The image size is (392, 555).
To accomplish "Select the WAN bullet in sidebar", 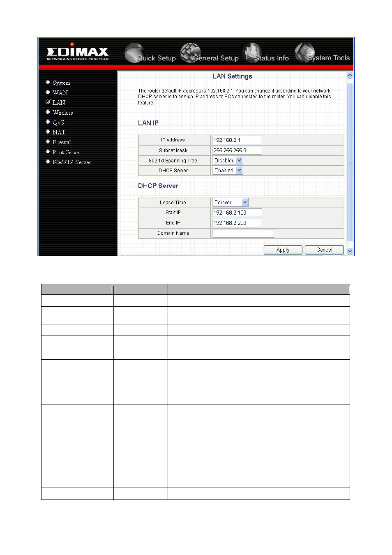I will pos(48,92).
